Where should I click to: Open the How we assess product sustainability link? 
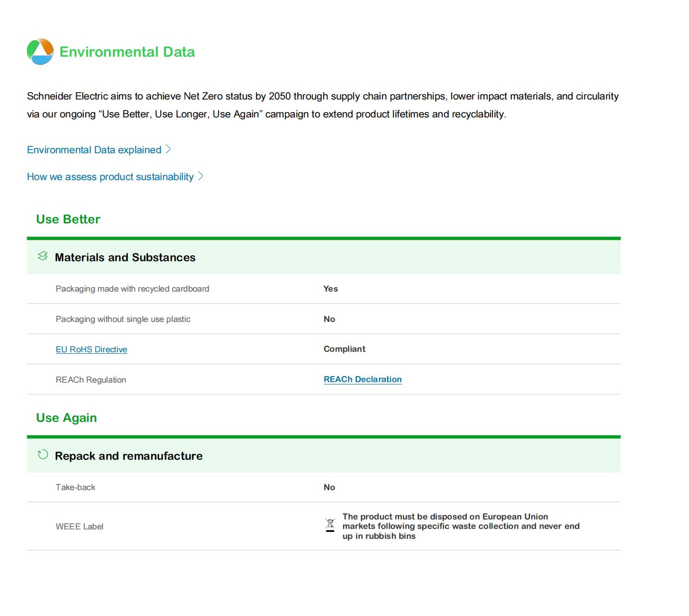point(110,177)
